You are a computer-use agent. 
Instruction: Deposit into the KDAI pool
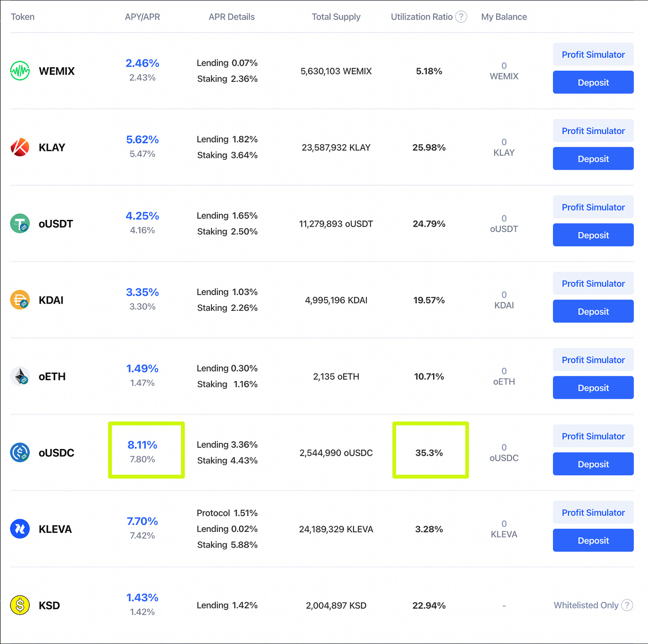click(x=593, y=312)
